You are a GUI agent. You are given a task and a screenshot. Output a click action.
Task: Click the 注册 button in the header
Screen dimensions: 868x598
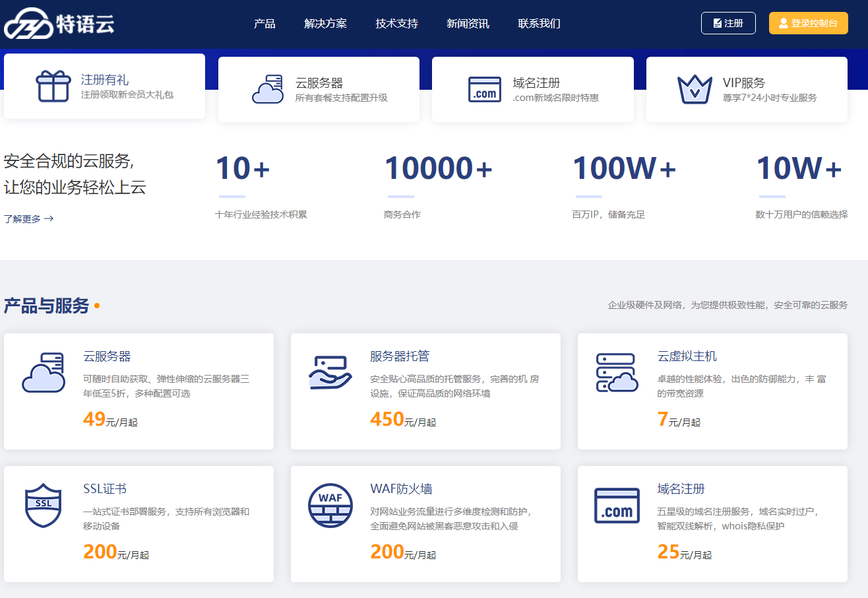[728, 23]
